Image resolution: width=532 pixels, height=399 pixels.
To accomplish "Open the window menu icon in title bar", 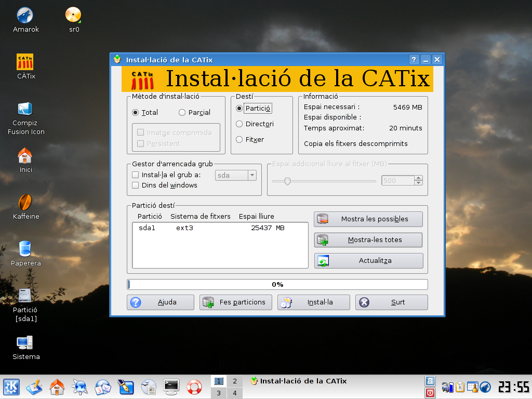I will click(117, 60).
